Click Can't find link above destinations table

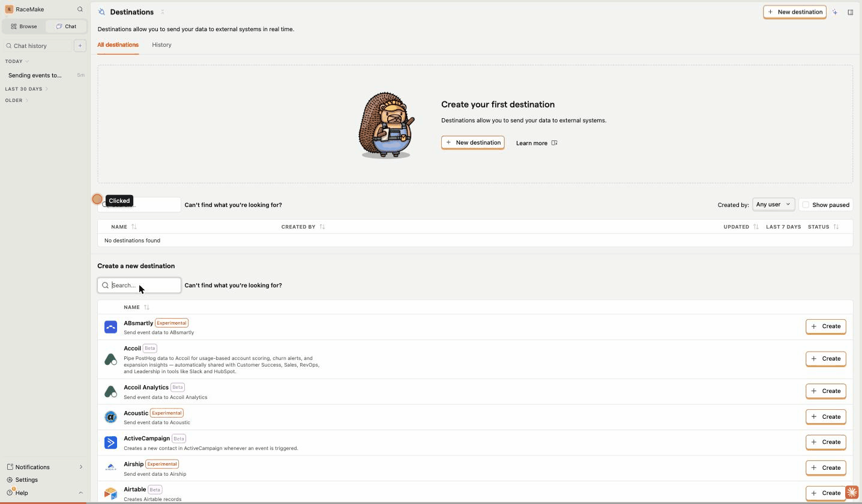233,205
